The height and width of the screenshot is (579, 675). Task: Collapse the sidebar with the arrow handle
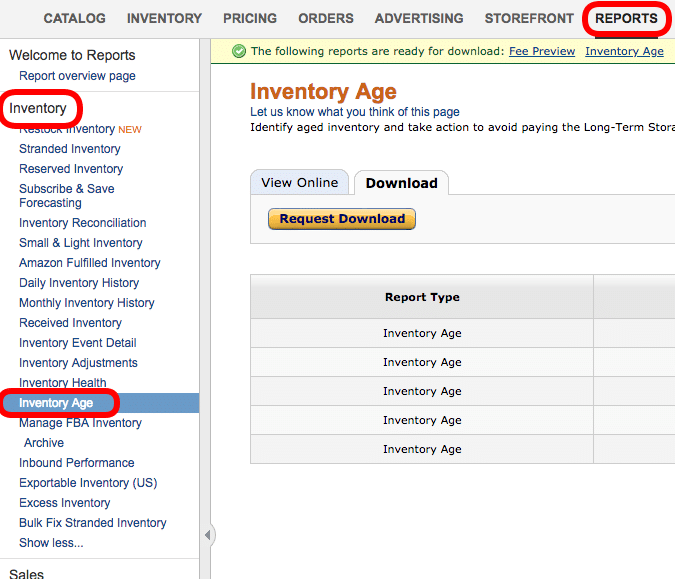pyautogui.click(x=208, y=535)
